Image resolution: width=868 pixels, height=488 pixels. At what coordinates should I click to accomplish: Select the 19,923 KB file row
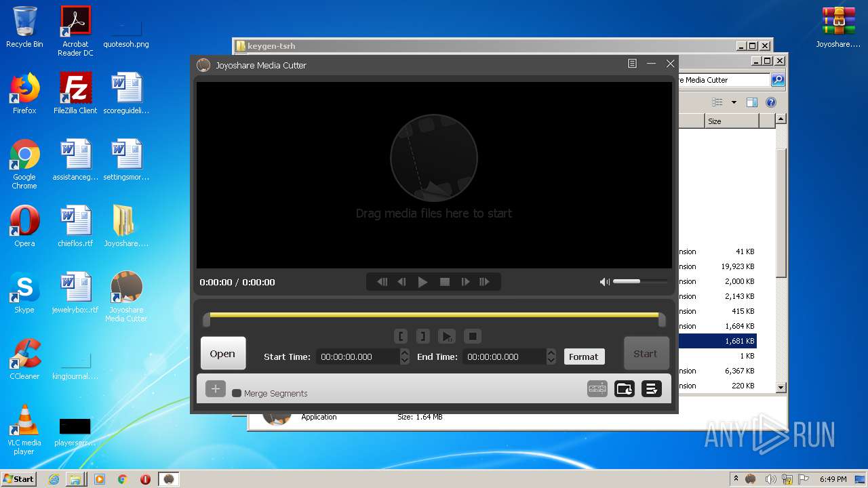717,266
